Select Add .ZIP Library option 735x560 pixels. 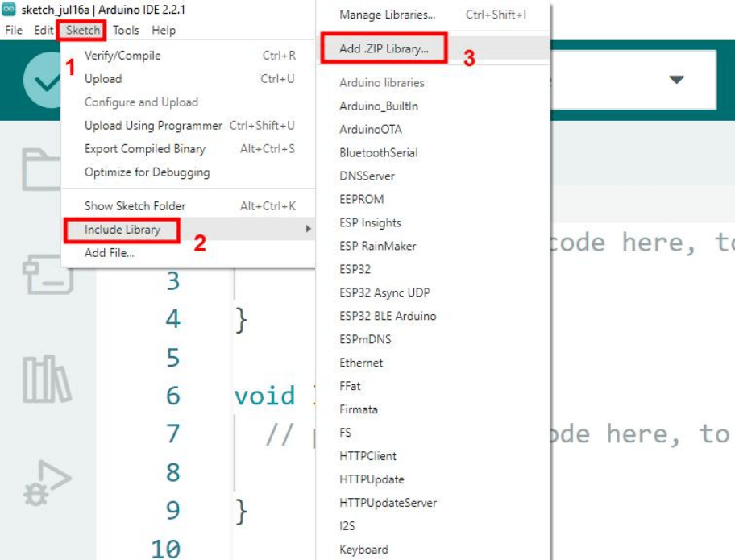[x=384, y=48]
